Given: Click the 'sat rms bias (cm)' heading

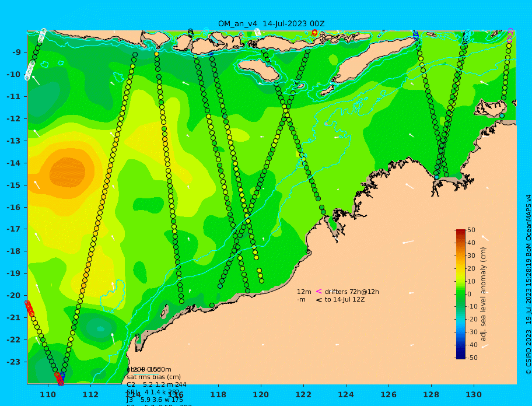Looking at the screenshot, I should click(x=153, y=377).
